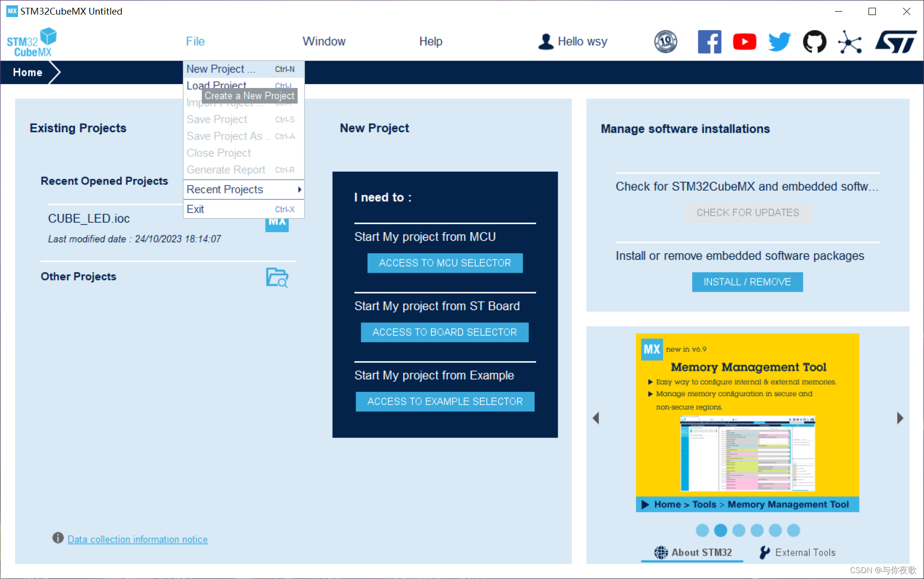Open the Twitter bird icon link
This screenshot has height=579, width=924.
click(x=780, y=42)
